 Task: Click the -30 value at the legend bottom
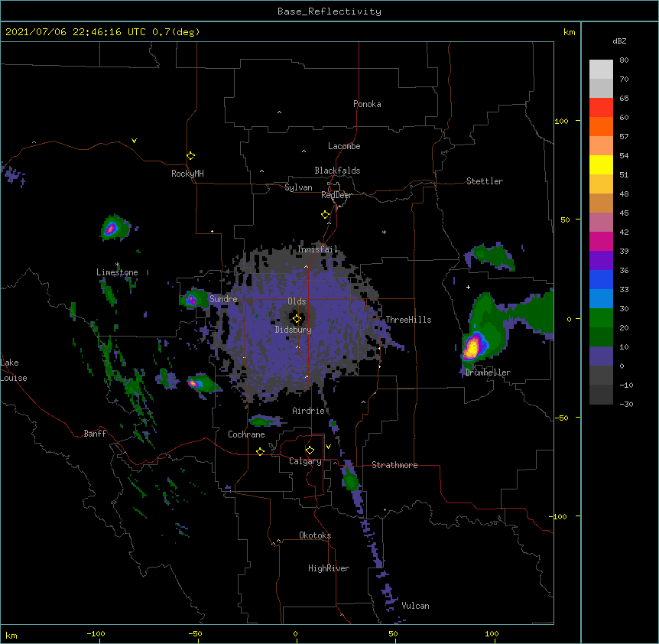pyautogui.click(x=626, y=404)
